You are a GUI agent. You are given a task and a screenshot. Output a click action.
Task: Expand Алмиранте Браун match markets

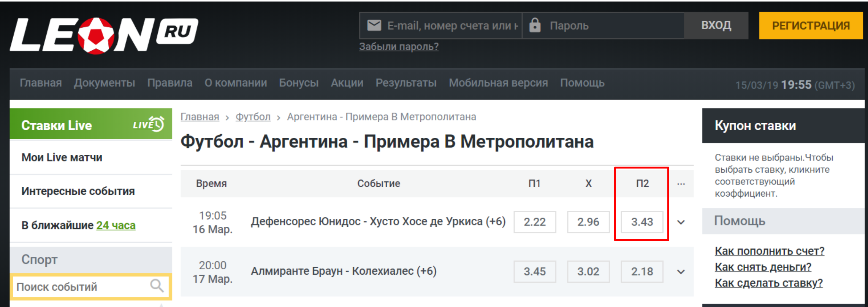681,272
